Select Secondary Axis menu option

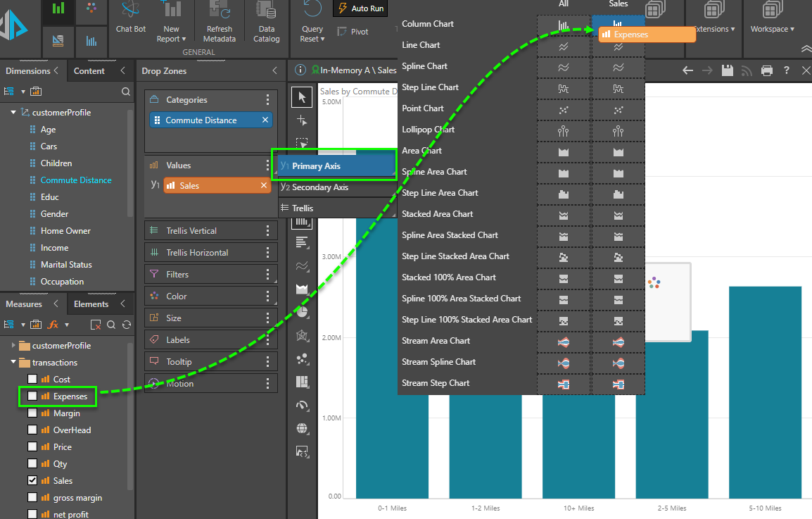320,187
